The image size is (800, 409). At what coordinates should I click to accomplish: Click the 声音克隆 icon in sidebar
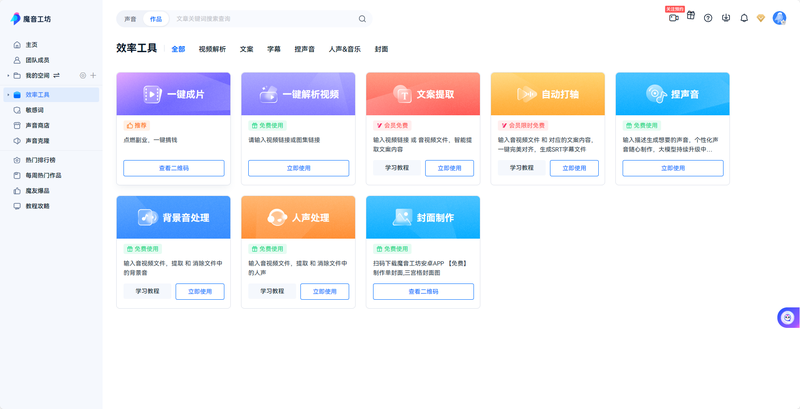(17, 141)
